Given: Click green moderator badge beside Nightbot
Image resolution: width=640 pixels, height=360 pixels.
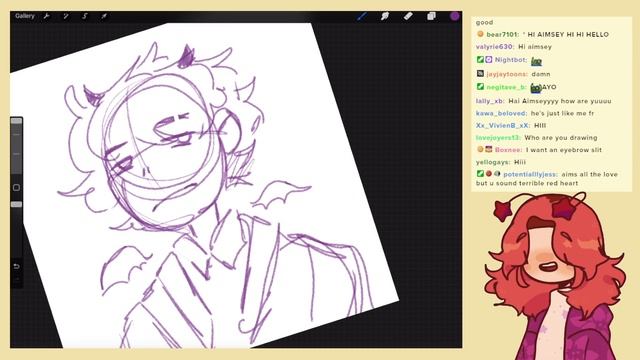Looking at the screenshot, I should pyautogui.click(x=480, y=60).
